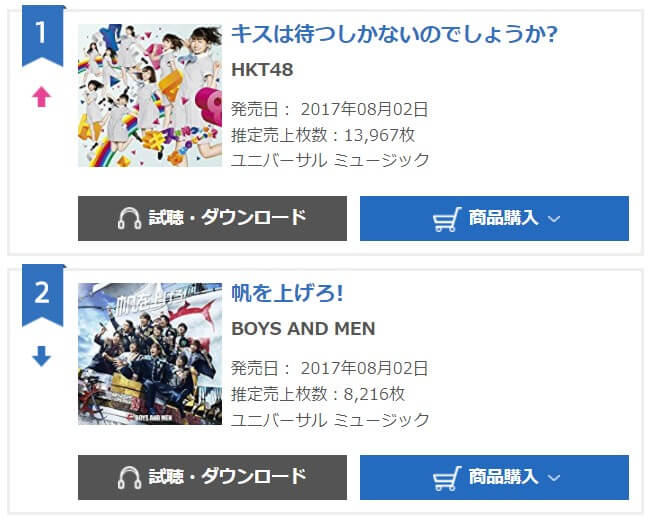Open HKT48 single cover artwork
Image resolution: width=650 pixels, height=519 pixels.
pyautogui.click(x=150, y=95)
